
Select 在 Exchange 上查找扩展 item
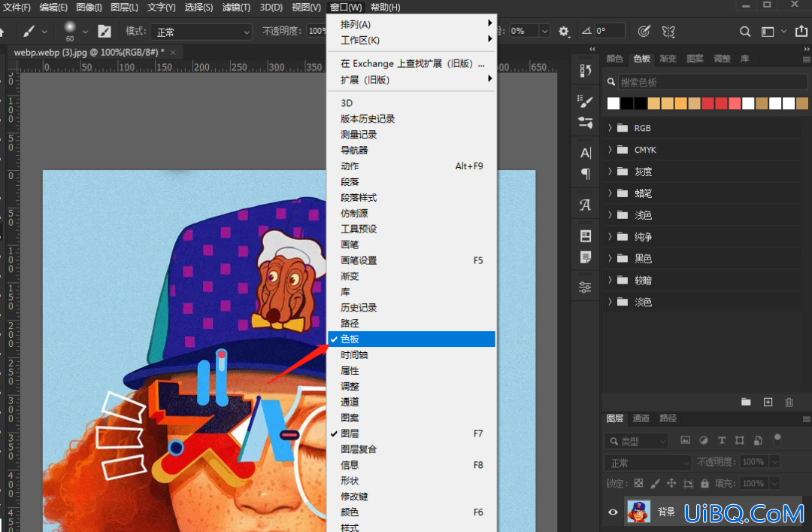tap(411, 63)
